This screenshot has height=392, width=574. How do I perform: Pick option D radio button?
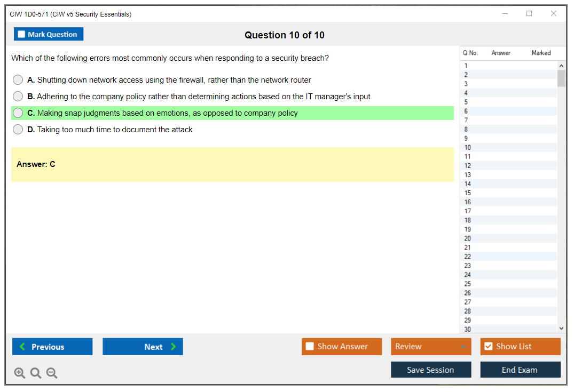18,130
